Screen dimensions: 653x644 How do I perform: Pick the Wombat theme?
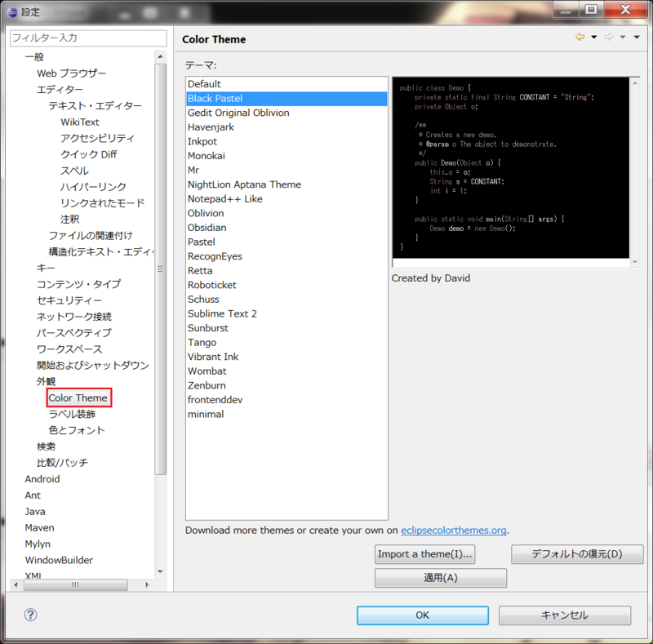click(x=287, y=371)
